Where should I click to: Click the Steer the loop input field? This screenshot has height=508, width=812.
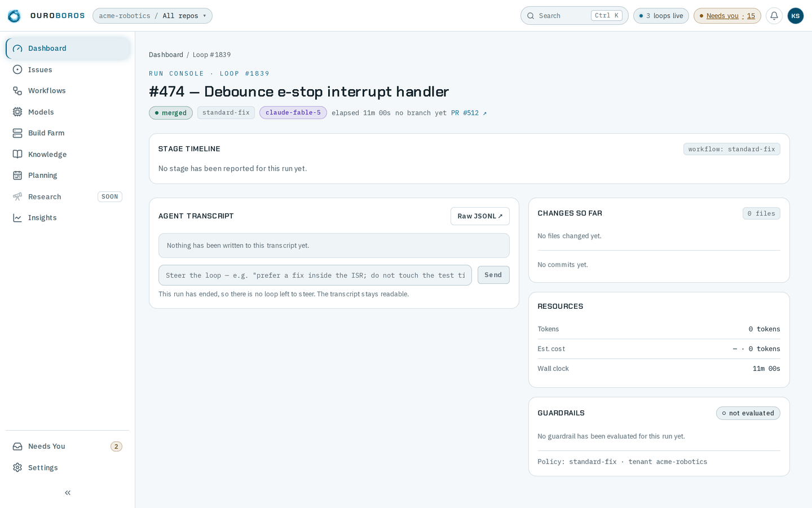click(315, 275)
